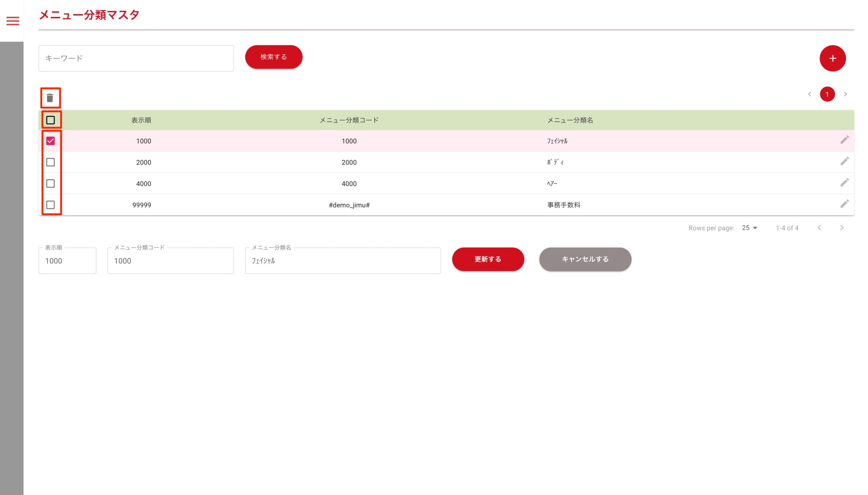Screen dimensions: 868x495
Task: Click the trash delete icon
Action: (50, 98)
